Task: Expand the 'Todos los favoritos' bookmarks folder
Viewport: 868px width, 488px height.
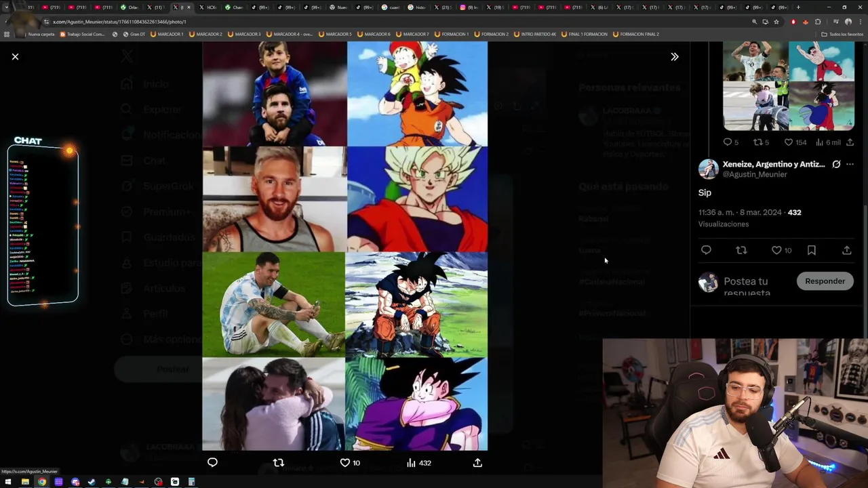Action: (x=843, y=34)
